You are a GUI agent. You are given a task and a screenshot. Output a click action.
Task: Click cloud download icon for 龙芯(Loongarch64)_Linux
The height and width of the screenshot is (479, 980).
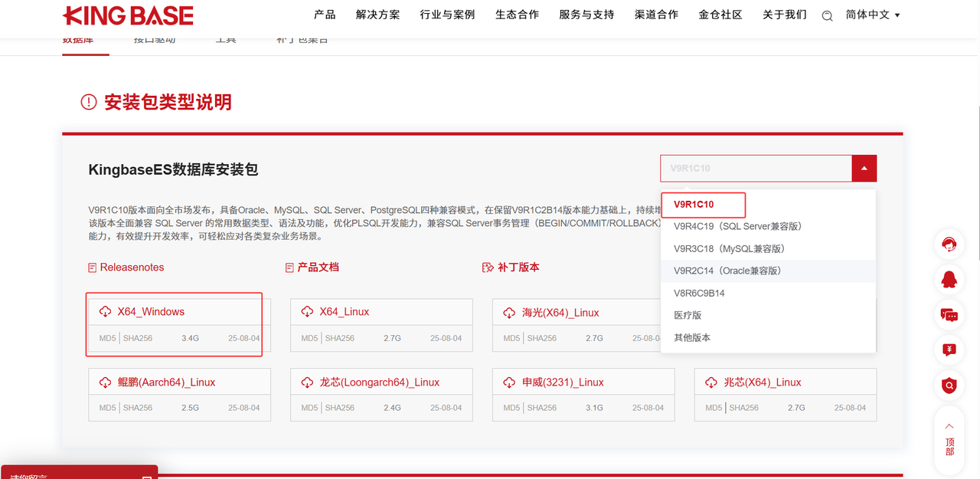pyautogui.click(x=308, y=382)
